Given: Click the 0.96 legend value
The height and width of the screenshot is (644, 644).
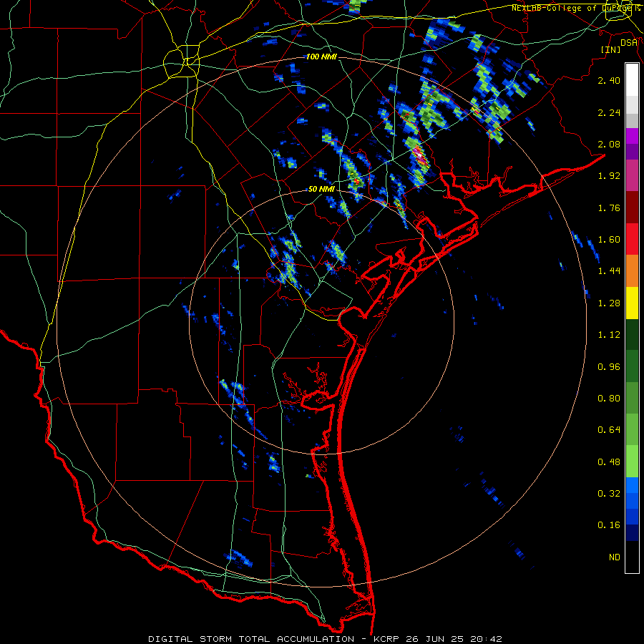Looking at the screenshot, I should pos(609,367).
